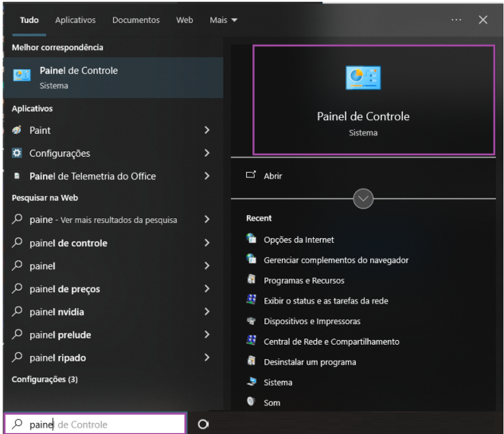
Task: Click the Programas e Recursos icon
Action: [251, 279]
